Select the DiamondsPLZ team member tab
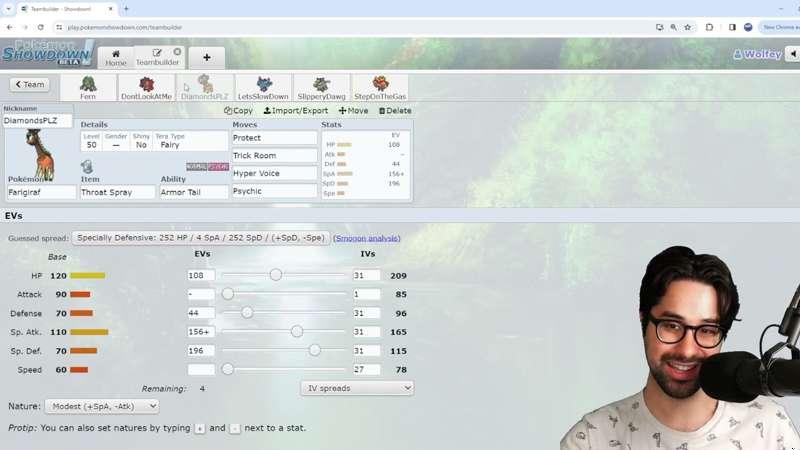This screenshot has width=800, height=450. [x=205, y=87]
